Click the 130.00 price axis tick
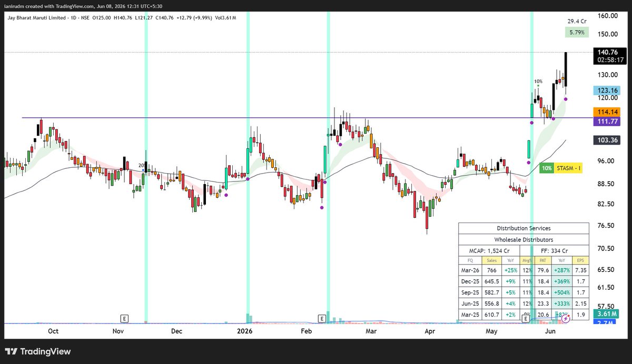632x364 pixels. tap(607, 75)
